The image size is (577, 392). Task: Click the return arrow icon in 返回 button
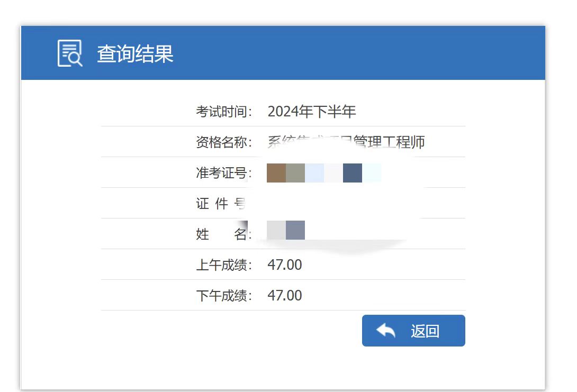[x=386, y=330]
